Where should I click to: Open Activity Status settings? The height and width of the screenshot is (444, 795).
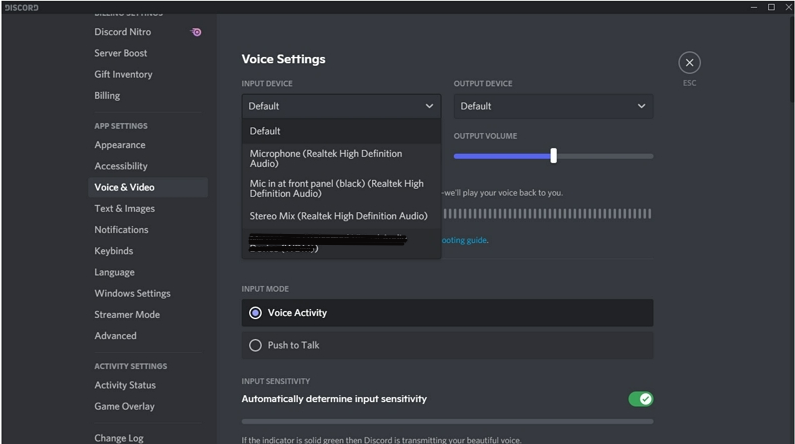[125, 385]
